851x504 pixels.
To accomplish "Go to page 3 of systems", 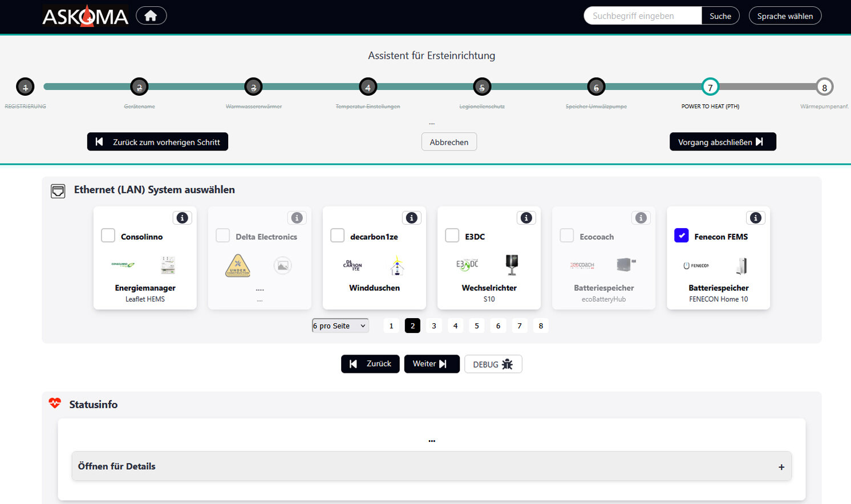I will click(x=434, y=326).
